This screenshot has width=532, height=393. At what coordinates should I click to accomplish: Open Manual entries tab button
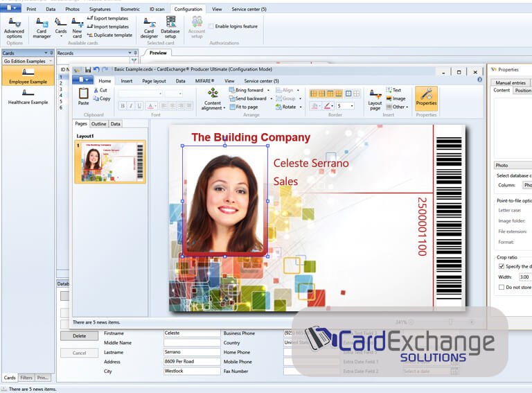pos(511,82)
